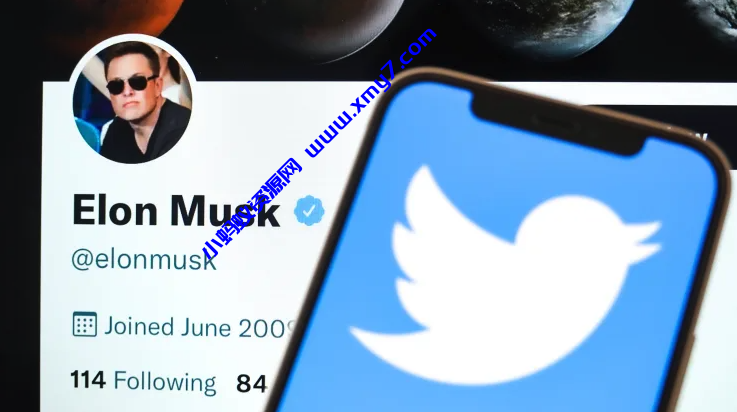Tap the white Twitter bird logo

coord(505,275)
